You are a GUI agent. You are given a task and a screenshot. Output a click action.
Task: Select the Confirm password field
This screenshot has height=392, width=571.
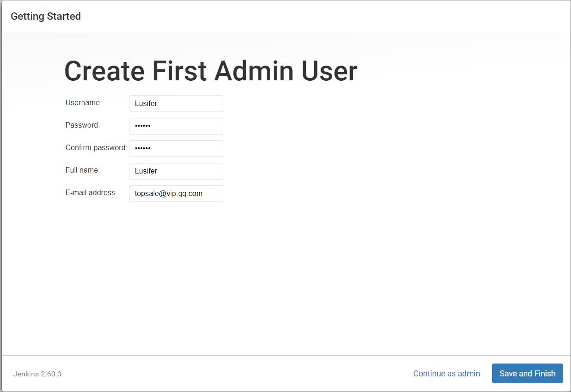coord(176,149)
